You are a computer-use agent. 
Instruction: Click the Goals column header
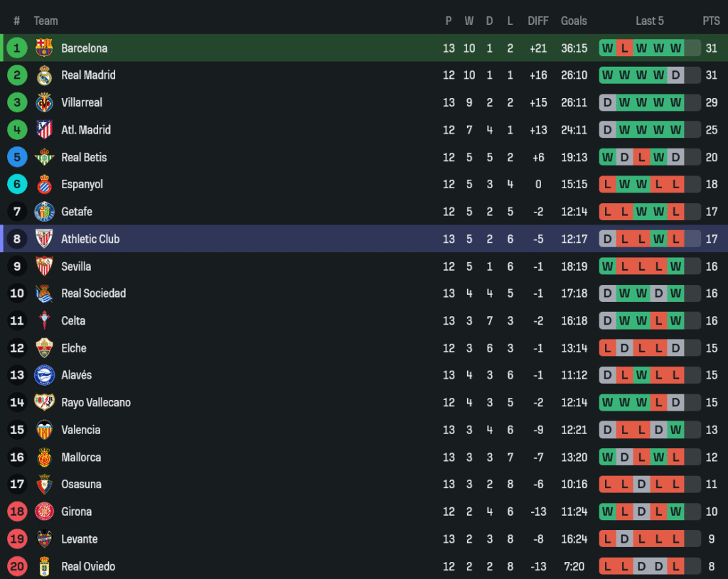574,21
